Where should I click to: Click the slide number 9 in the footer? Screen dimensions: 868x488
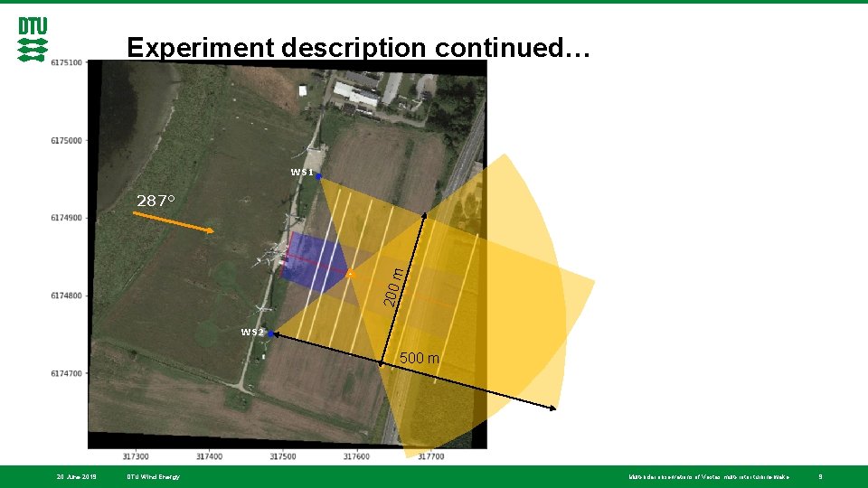(820, 476)
